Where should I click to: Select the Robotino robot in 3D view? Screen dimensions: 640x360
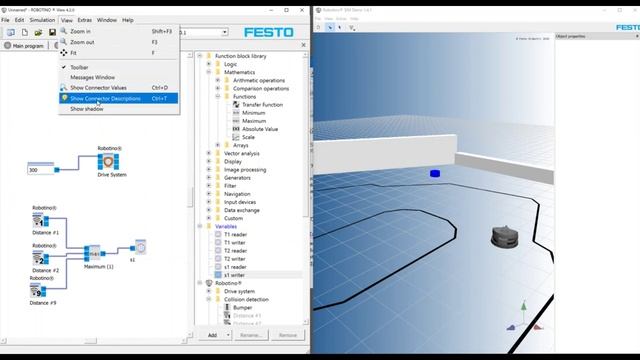tap(504, 237)
